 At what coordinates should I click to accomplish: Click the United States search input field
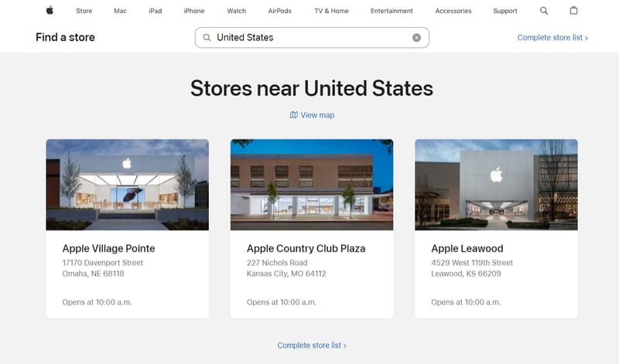tap(309, 37)
